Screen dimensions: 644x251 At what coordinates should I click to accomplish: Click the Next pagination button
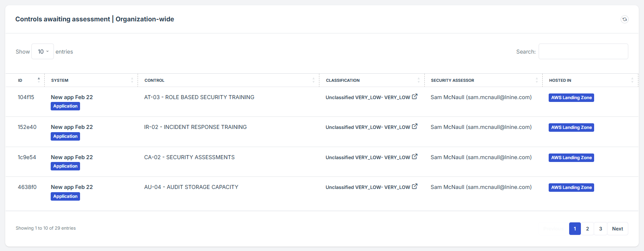(x=617, y=229)
